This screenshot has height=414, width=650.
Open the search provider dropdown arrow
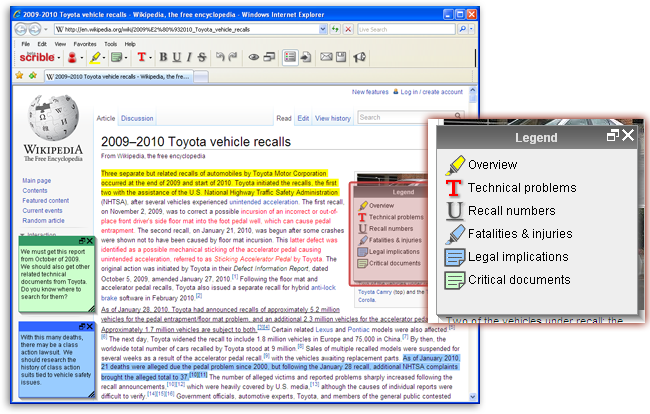[x=471, y=29]
